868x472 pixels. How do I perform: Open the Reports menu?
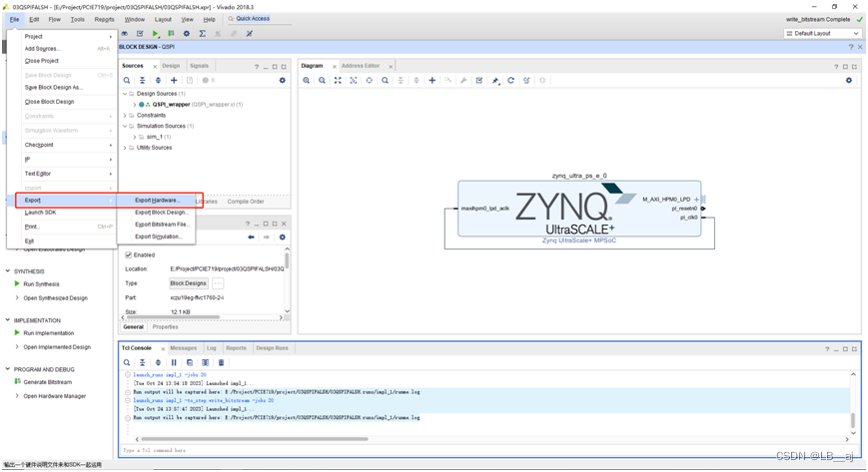[104, 19]
